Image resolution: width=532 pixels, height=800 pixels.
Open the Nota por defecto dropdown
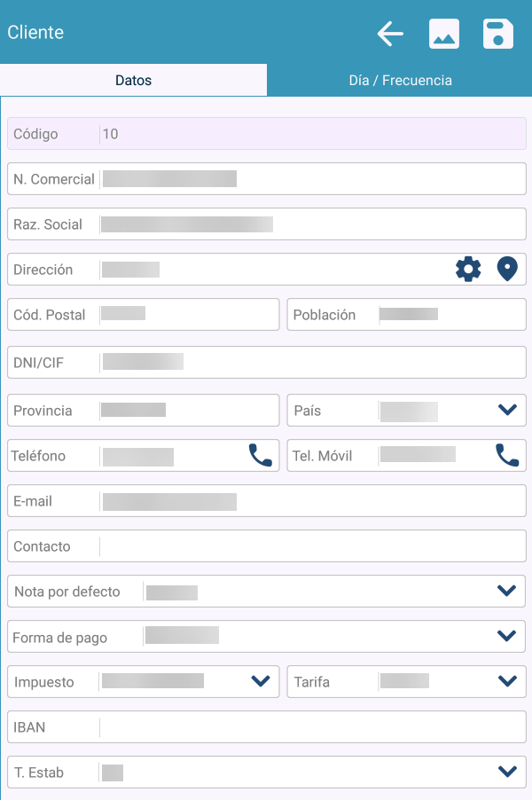tap(506, 591)
